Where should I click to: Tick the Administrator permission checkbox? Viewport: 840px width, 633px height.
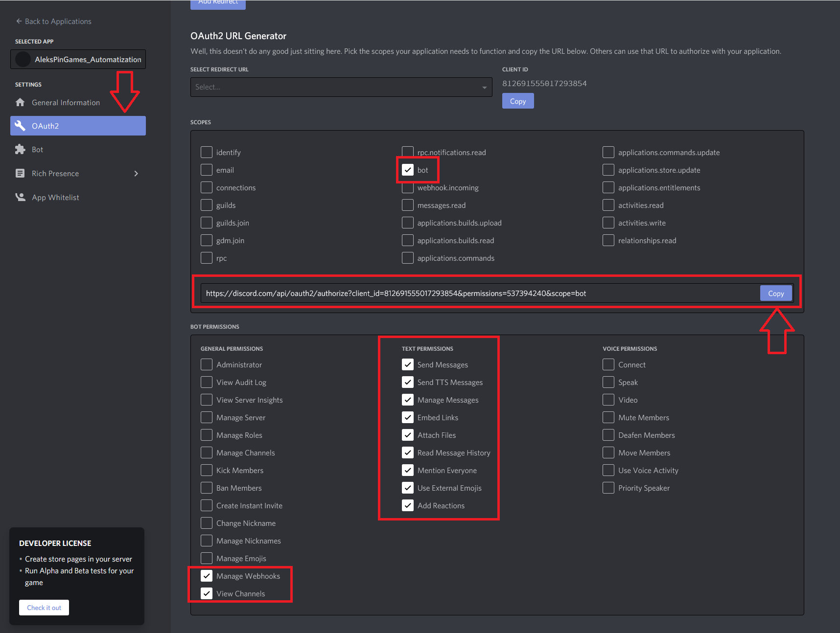(207, 364)
